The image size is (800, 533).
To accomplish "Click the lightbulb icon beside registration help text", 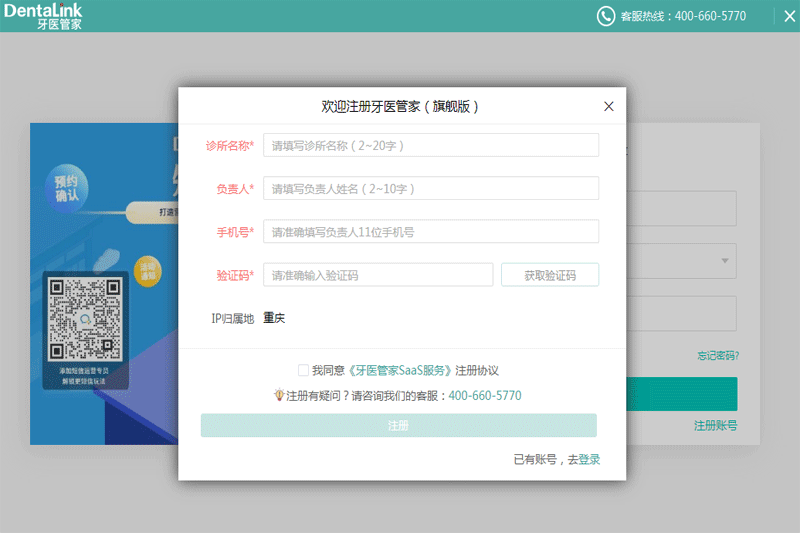I will pyautogui.click(x=279, y=396).
